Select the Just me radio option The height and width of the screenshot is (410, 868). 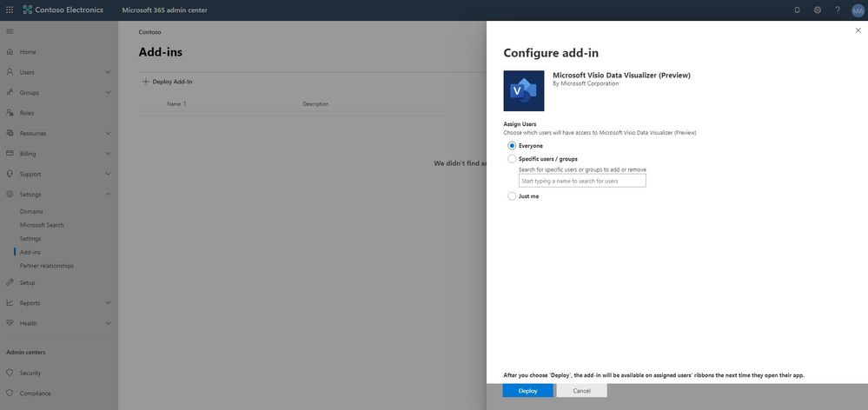pos(512,195)
